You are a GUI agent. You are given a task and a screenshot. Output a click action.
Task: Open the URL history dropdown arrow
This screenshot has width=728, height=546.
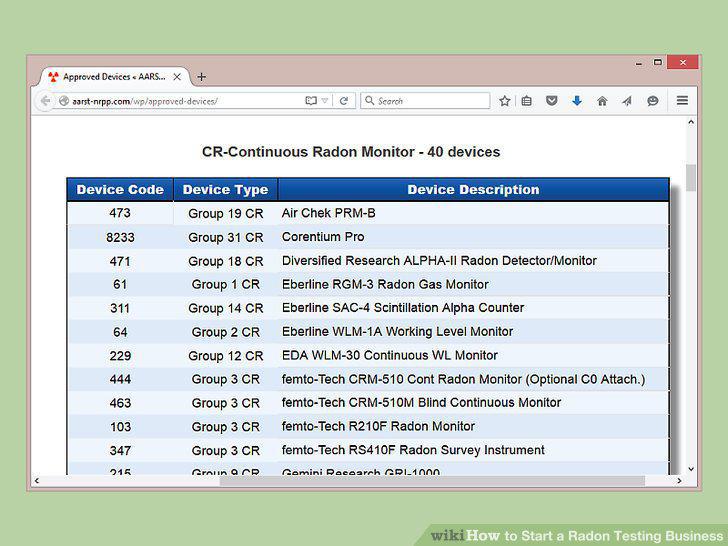pyautogui.click(x=325, y=101)
